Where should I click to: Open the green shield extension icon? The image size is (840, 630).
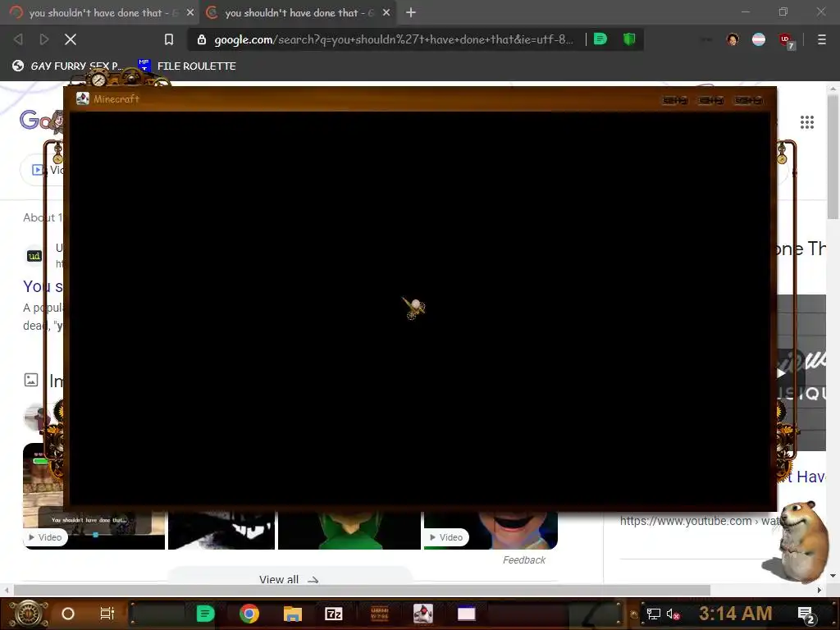(629, 39)
